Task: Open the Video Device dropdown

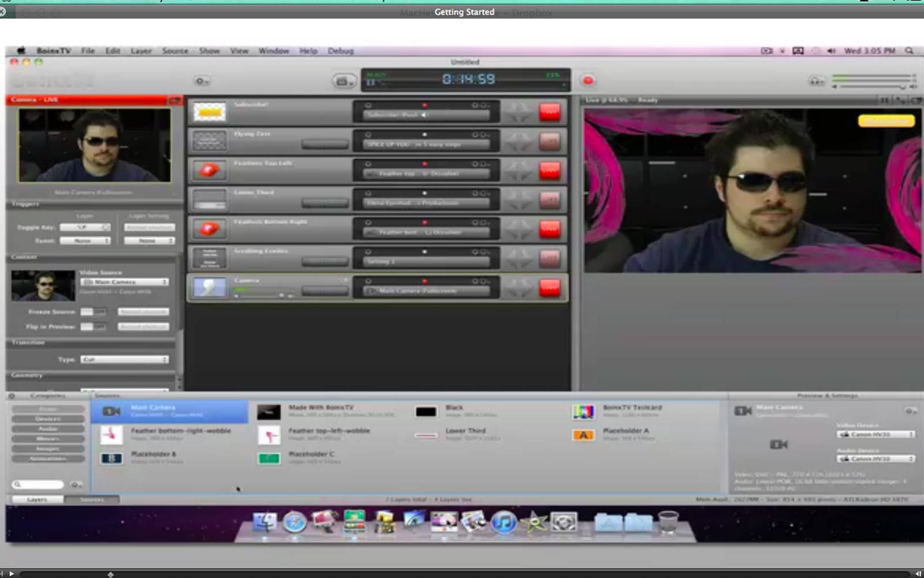Action: 876,434
